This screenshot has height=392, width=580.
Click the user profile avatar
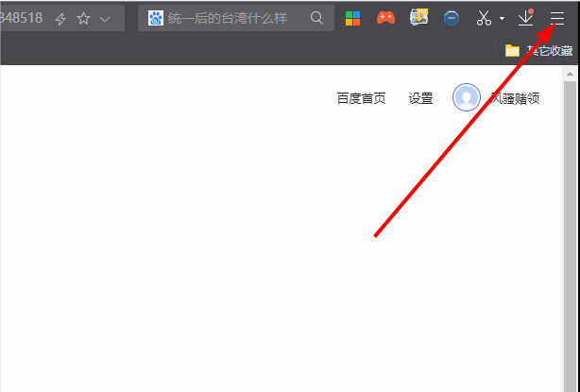[x=467, y=97]
